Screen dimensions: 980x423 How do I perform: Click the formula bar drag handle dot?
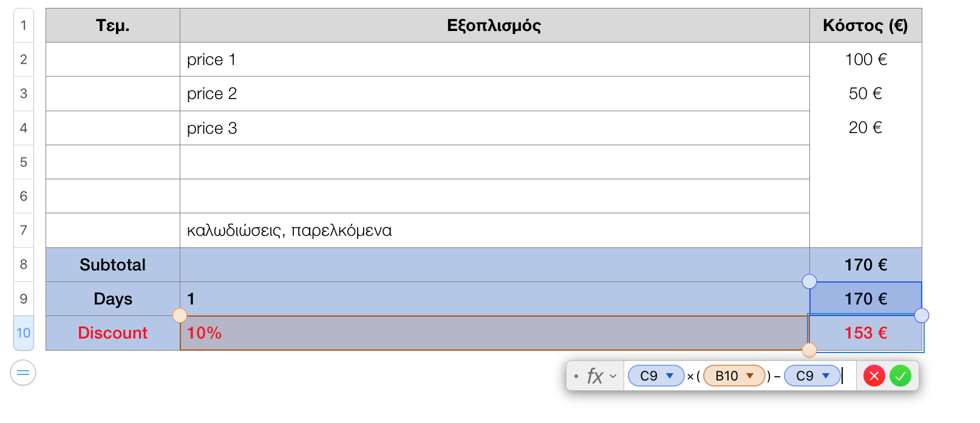pos(576,376)
